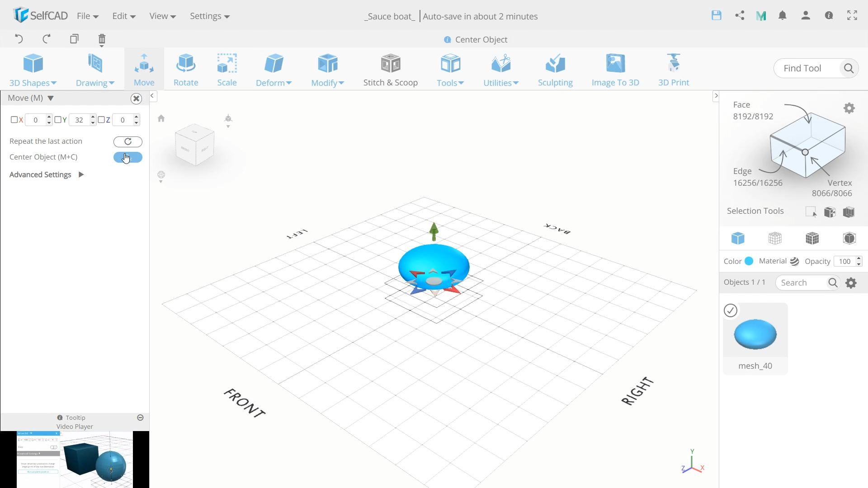Click the Undo arrow icon

(x=19, y=39)
